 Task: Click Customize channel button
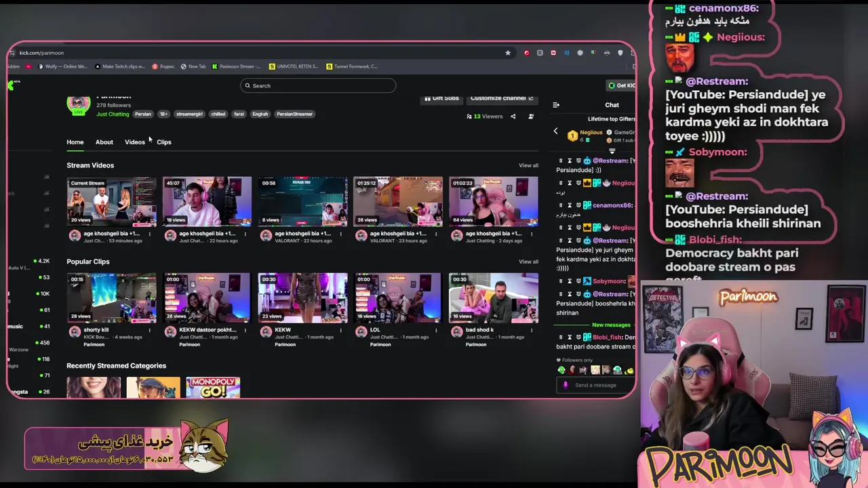(x=502, y=99)
